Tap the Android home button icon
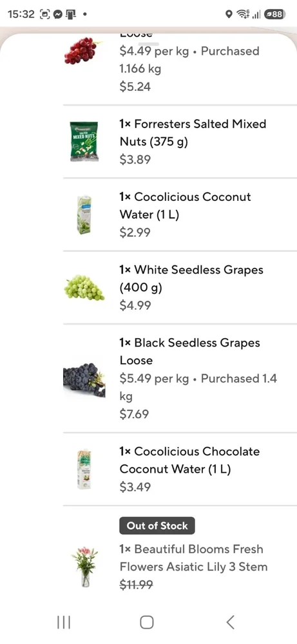The width and height of the screenshot is (297, 644). pyautogui.click(x=147, y=622)
